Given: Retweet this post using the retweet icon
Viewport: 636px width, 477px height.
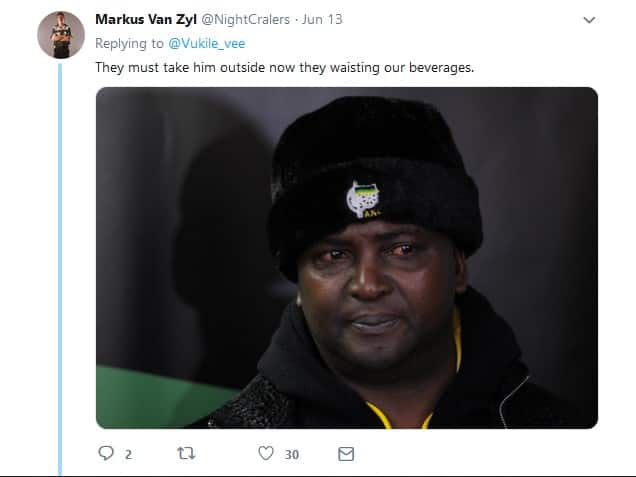Looking at the screenshot, I should click(186, 453).
